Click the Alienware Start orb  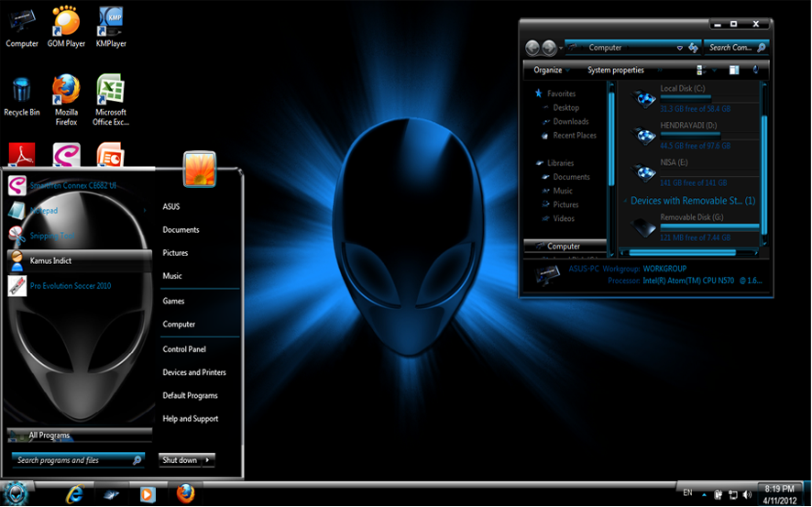(15, 493)
